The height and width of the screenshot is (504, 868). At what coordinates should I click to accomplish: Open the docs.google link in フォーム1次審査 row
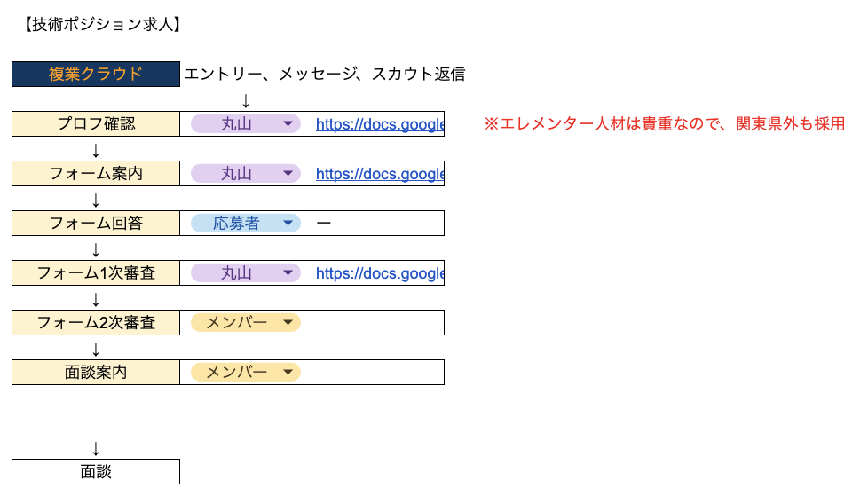pyautogui.click(x=379, y=273)
